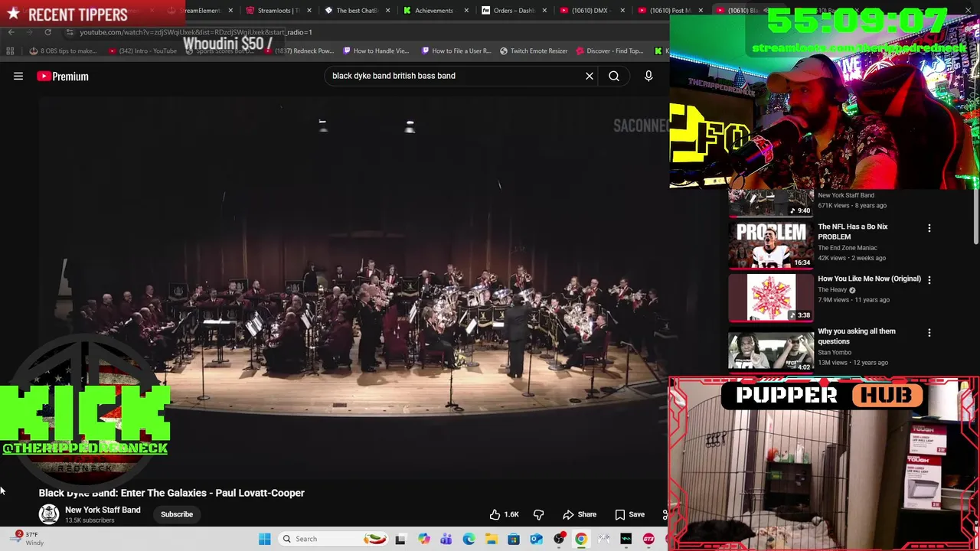The image size is (980, 551).
Task: Reload the page with browser refresh icon
Action: (x=47, y=32)
